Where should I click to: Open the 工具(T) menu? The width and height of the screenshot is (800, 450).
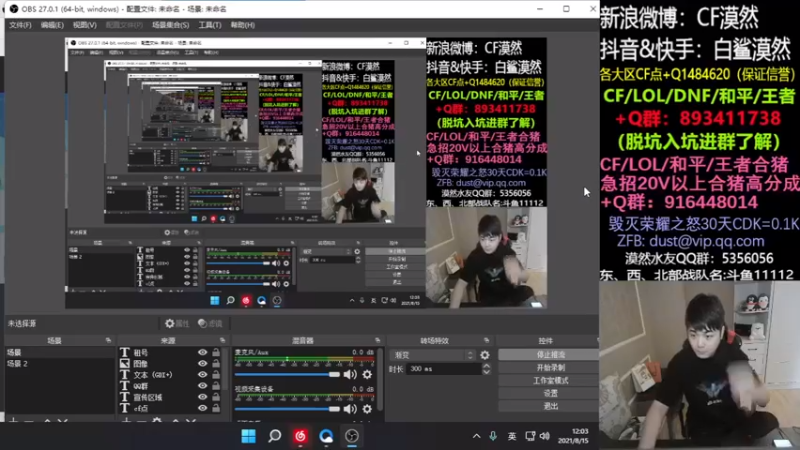click(x=210, y=25)
